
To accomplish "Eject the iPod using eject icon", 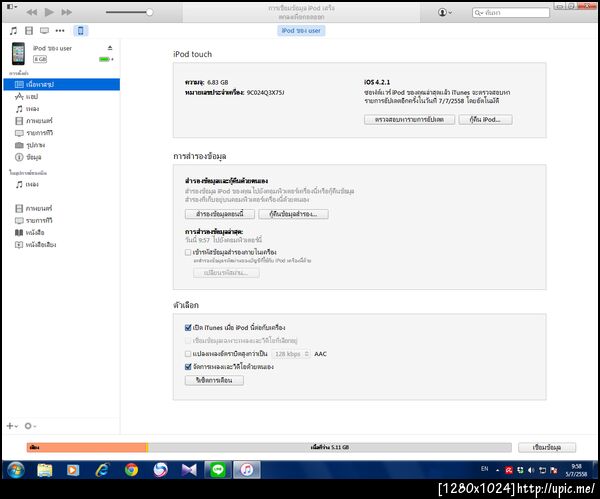I will pyautogui.click(x=110, y=48).
